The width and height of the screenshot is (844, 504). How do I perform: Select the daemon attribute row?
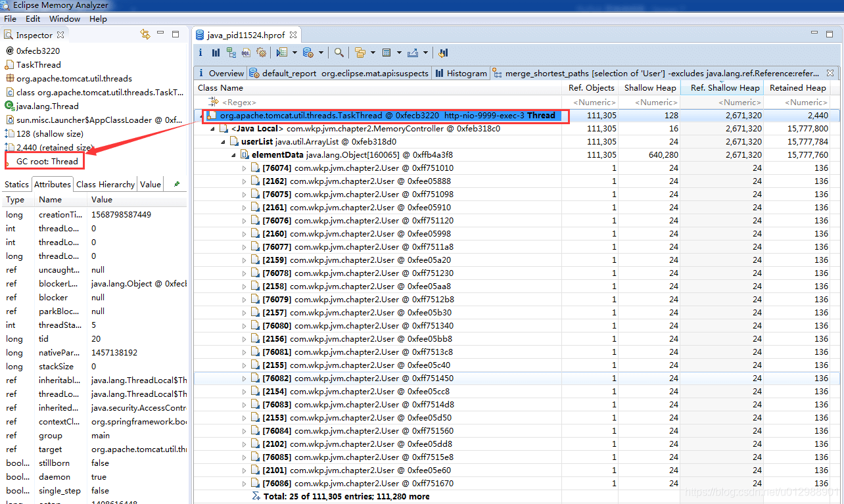click(x=94, y=477)
